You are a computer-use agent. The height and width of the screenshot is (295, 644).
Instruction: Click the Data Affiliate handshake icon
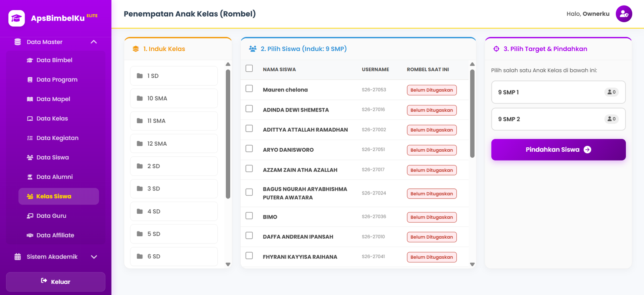tap(30, 235)
